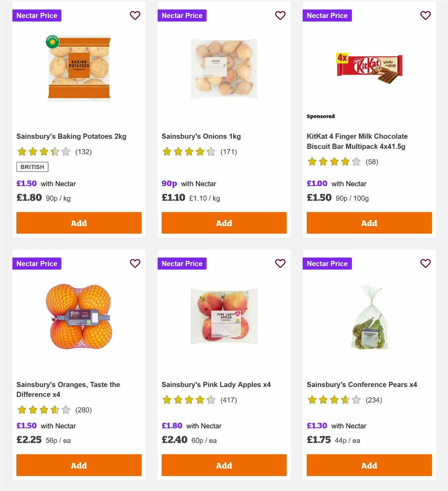Select the BRITISH tag on Baking Potatoes
Viewport: 448px width, 491px height.
[x=32, y=167]
